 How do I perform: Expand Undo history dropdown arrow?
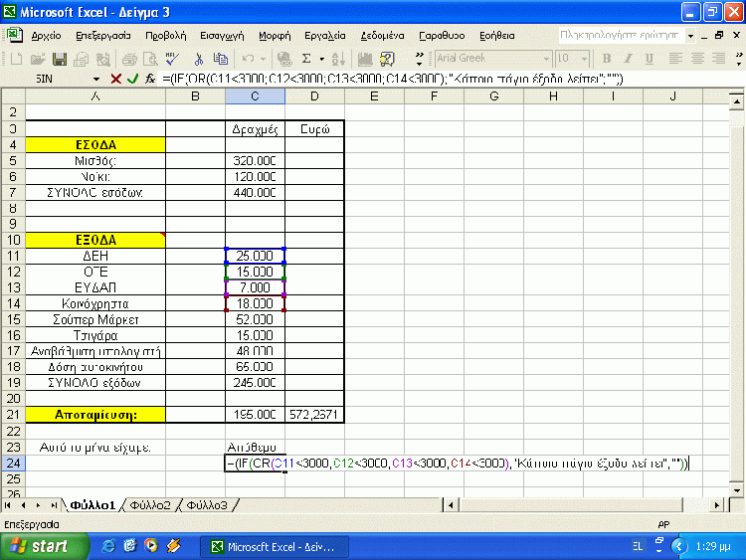pyautogui.click(x=263, y=59)
